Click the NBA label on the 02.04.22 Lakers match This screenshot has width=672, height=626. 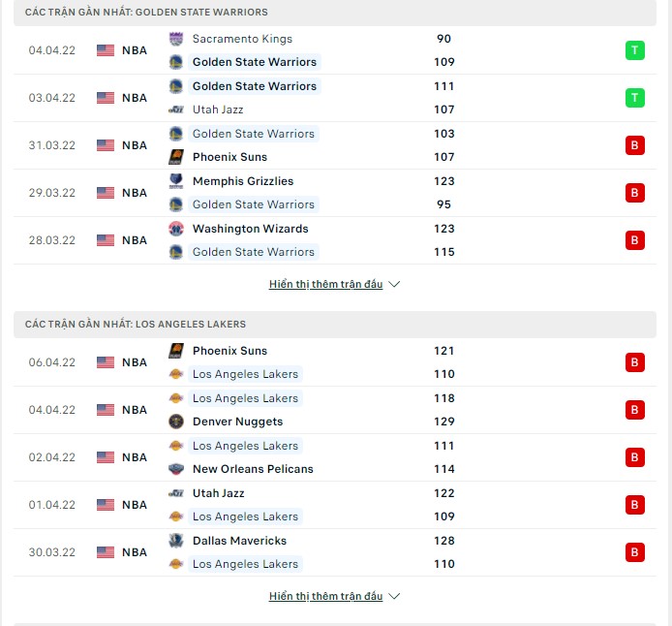tap(135, 457)
